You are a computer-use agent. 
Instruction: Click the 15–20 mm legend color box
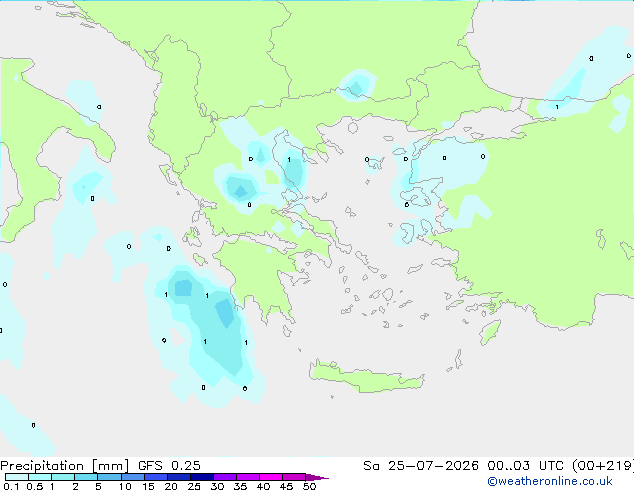click(155, 477)
